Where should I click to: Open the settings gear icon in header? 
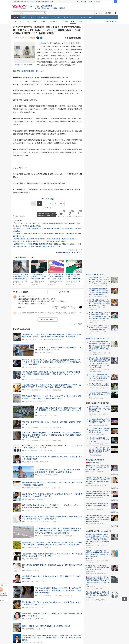115,13
